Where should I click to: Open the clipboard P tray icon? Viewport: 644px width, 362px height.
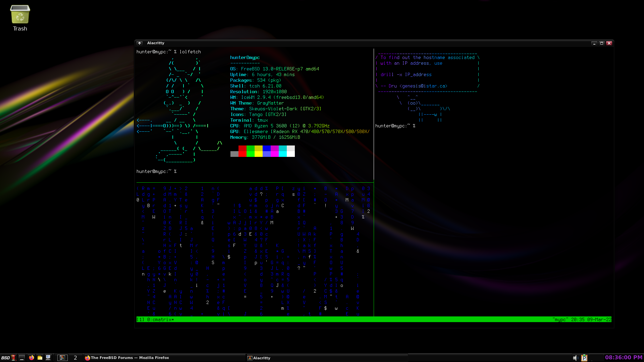coord(584,358)
